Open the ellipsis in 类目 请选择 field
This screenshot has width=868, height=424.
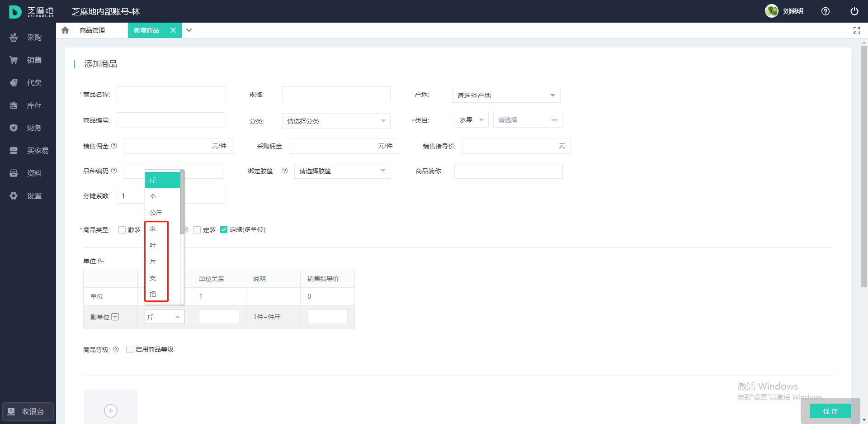click(x=554, y=120)
